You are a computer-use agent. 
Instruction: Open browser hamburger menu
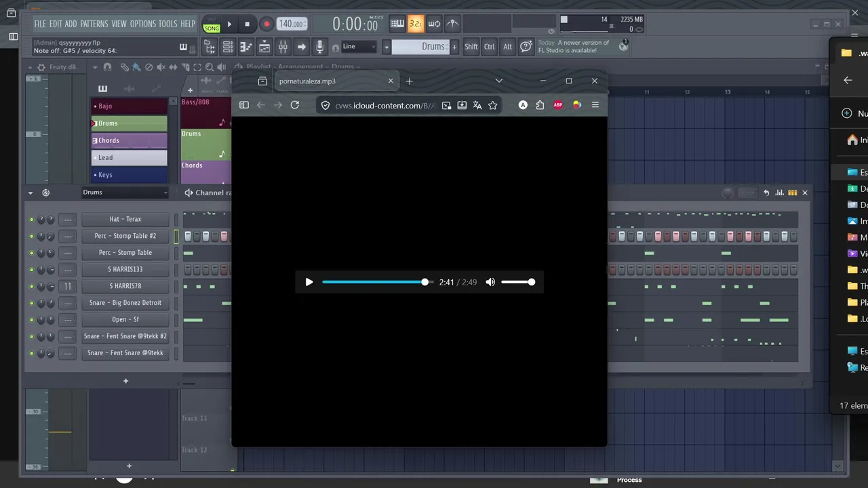[x=595, y=105]
